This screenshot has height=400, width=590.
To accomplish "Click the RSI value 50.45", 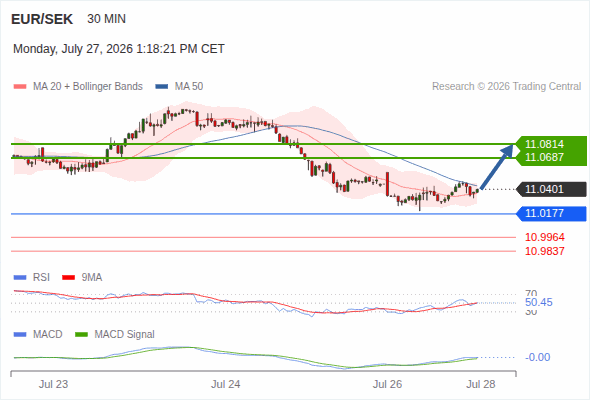I will [539, 303].
